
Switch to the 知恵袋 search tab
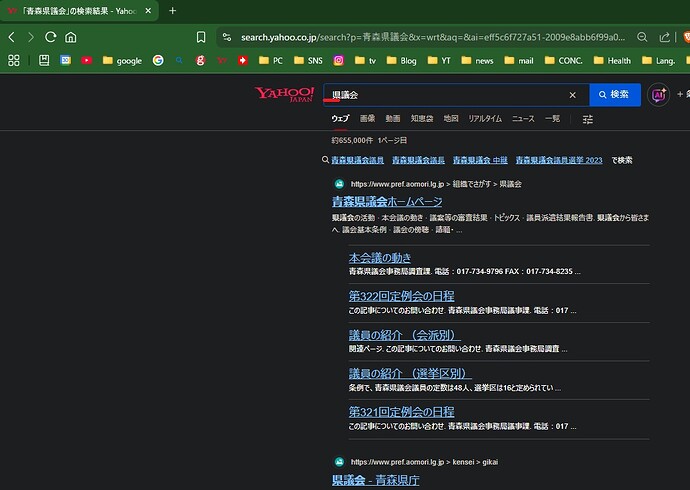click(422, 118)
